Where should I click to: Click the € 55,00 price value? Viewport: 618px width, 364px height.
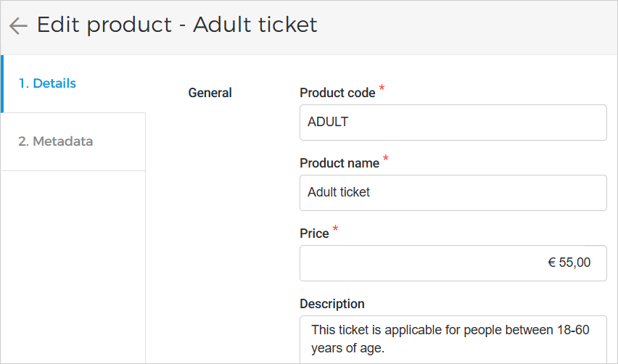click(x=569, y=263)
